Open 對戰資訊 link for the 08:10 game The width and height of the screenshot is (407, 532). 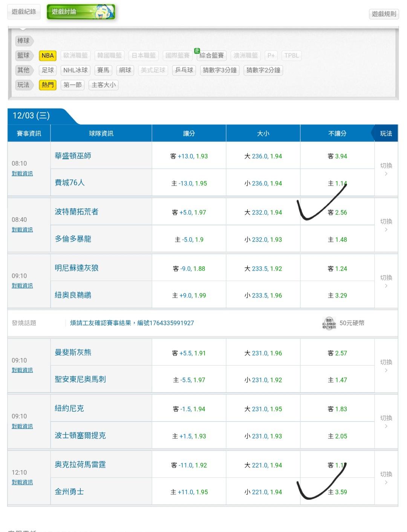point(22,174)
